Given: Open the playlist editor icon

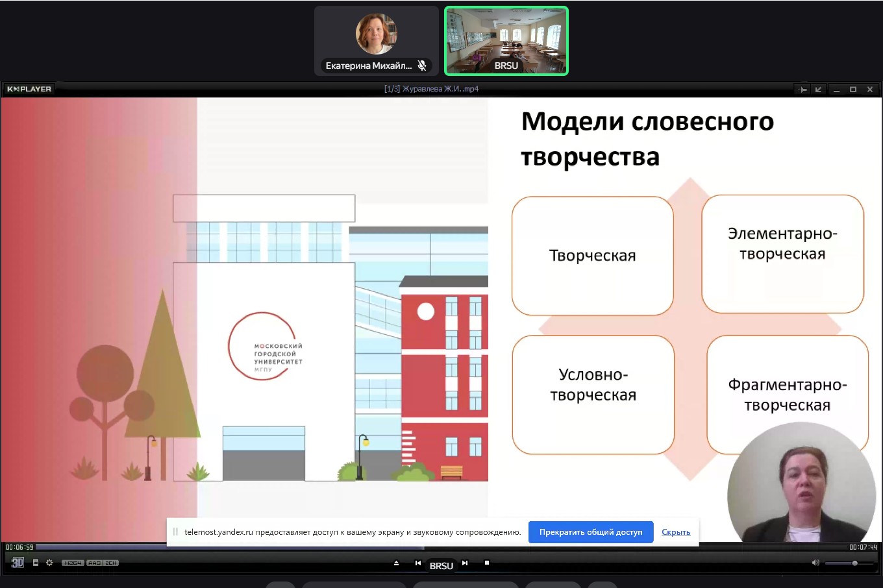Looking at the screenshot, I should 36,563.
